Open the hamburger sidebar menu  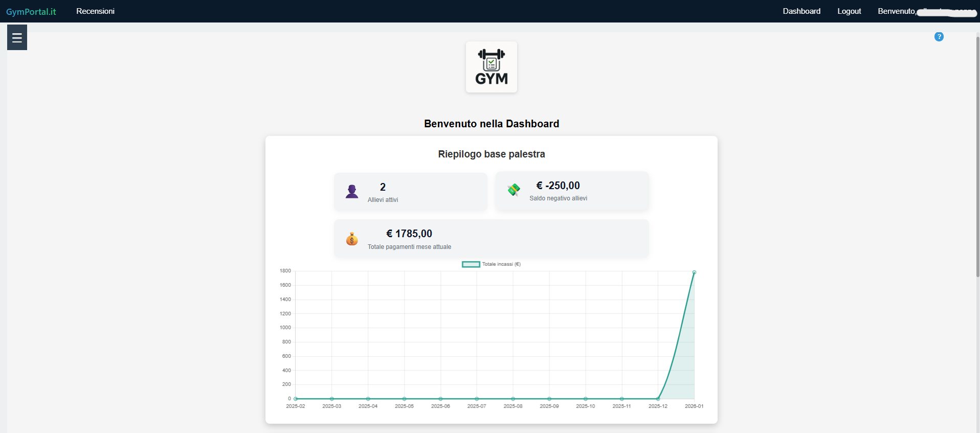tap(17, 37)
